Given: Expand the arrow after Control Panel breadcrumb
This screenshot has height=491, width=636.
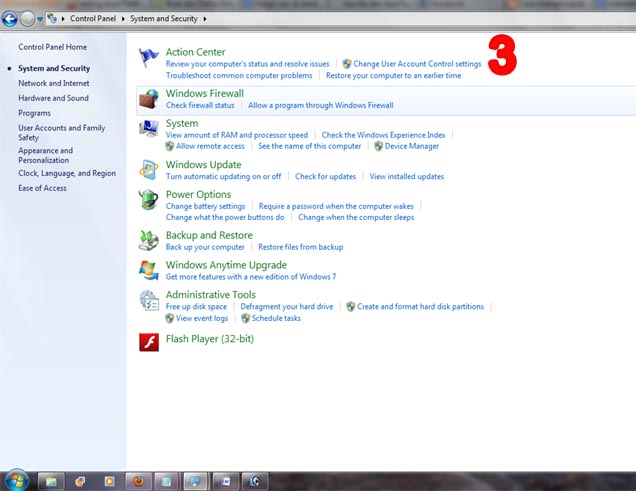Looking at the screenshot, I should tap(123, 19).
